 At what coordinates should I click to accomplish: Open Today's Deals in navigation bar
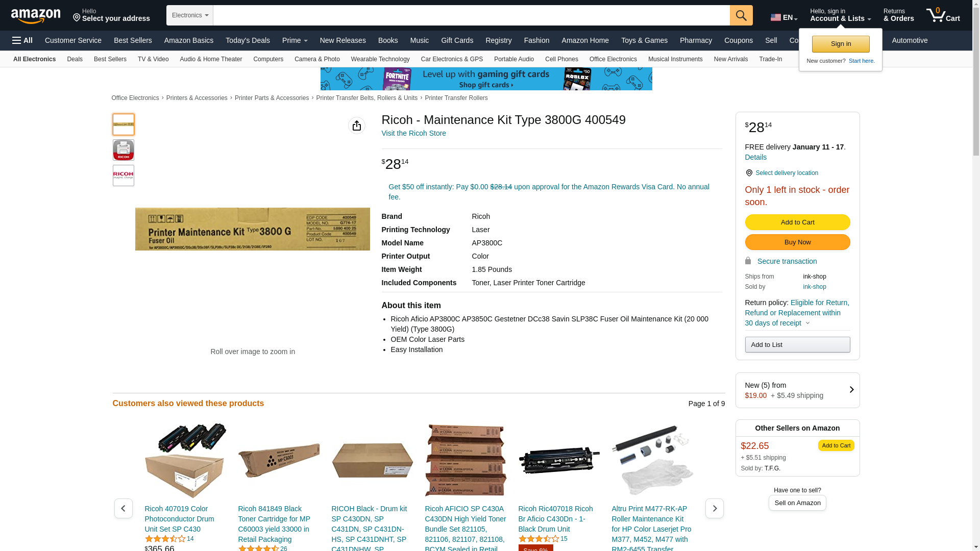pos(248,40)
